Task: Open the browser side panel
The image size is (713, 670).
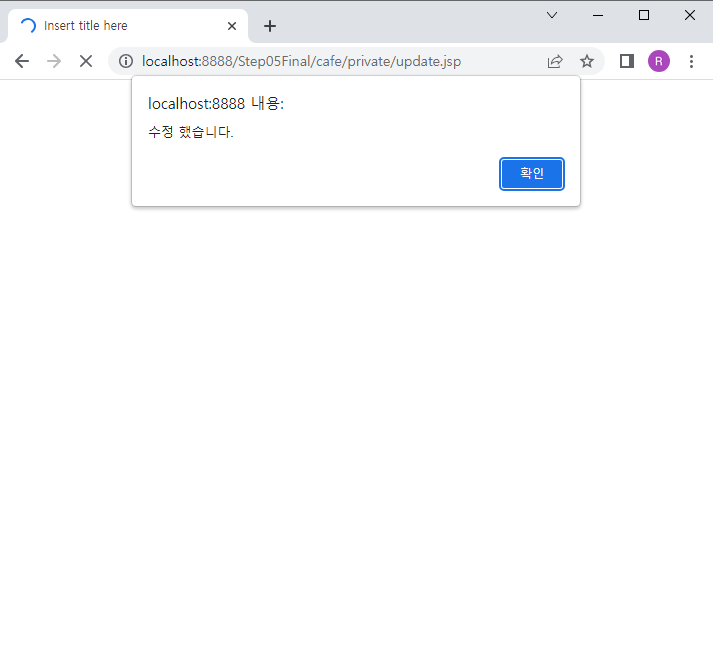Action: point(627,61)
